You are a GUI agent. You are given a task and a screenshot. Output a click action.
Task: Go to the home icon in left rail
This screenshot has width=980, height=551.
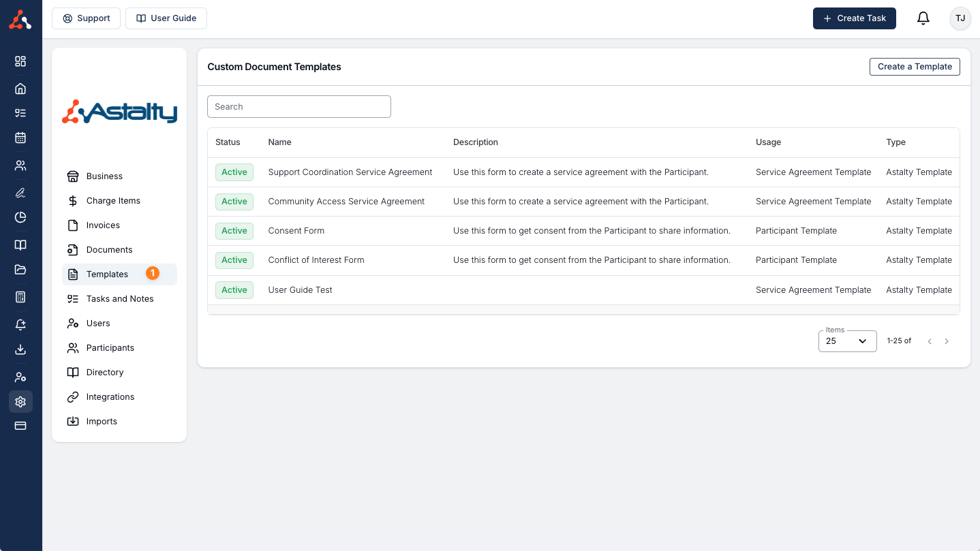pos(20,89)
